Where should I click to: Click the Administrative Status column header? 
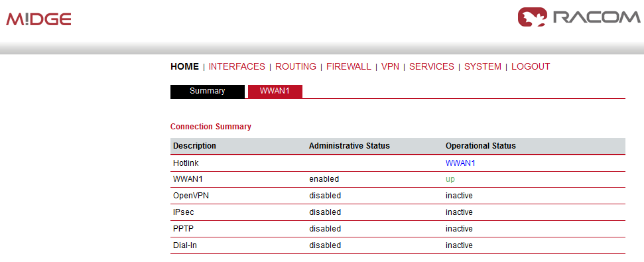(x=349, y=146)
